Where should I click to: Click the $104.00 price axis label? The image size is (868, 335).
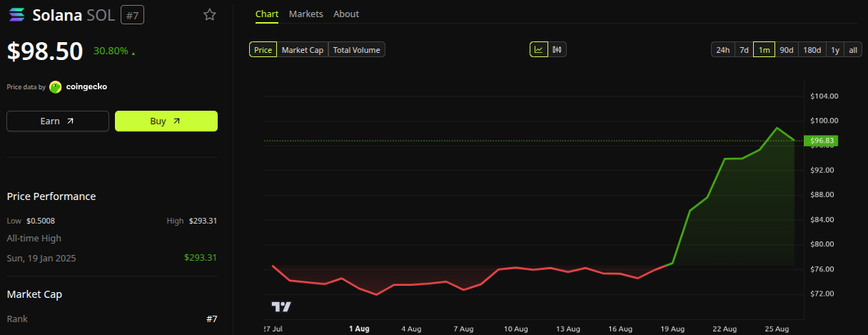pos(824,96)
